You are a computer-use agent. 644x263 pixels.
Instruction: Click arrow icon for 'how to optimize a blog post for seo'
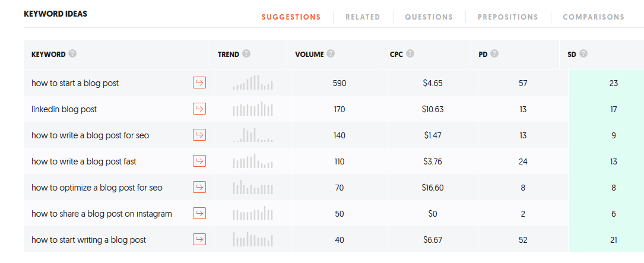point(199,188)
